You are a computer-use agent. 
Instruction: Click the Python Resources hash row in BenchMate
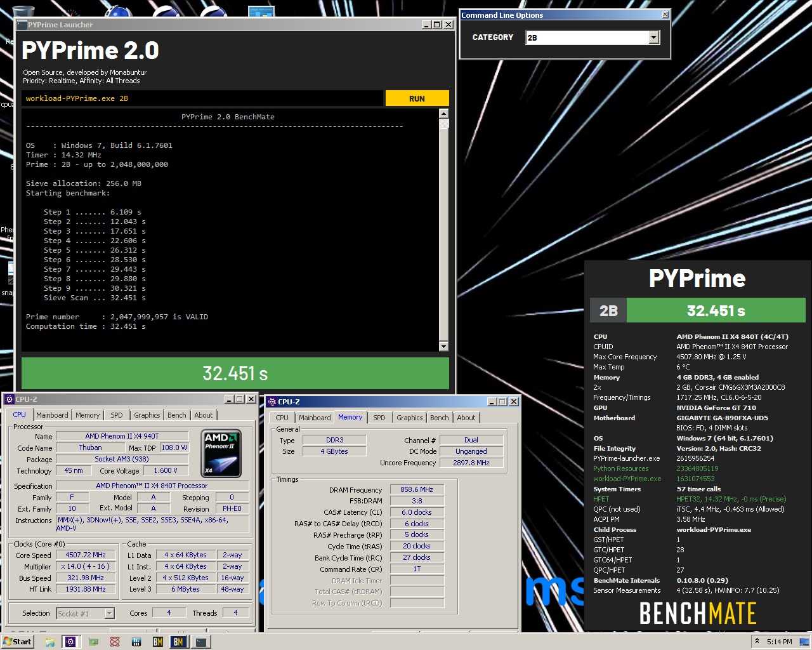656,468
